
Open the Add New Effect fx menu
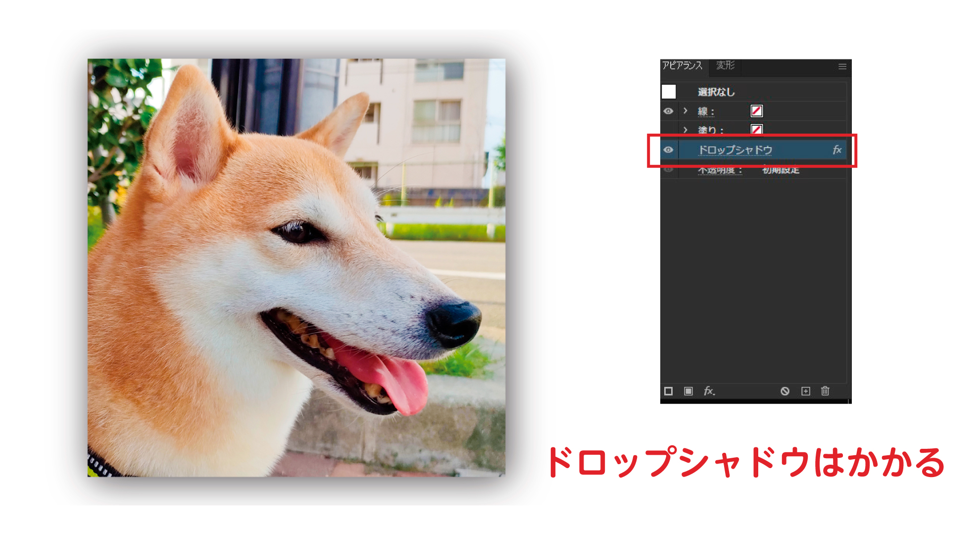709,391
